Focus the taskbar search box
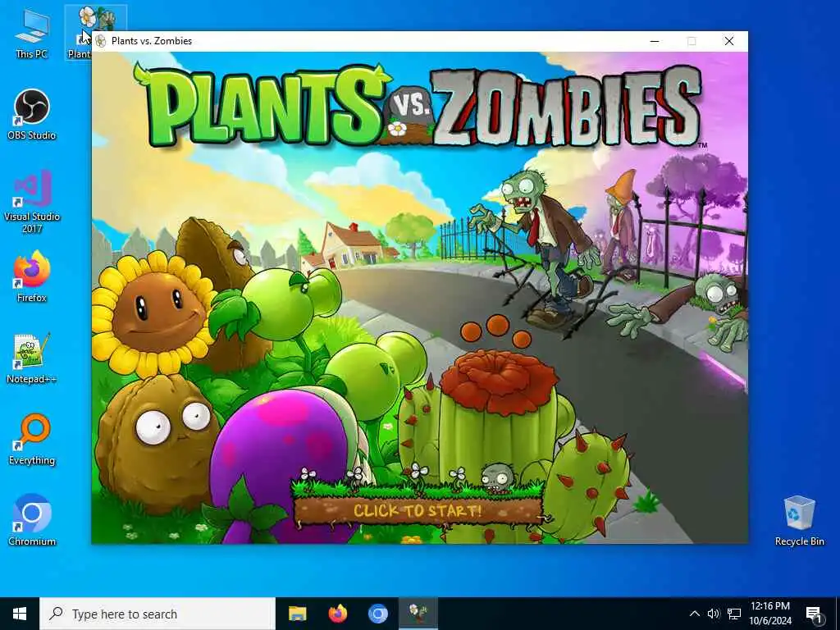The image size is (840, 630). (x=157, y=614)
